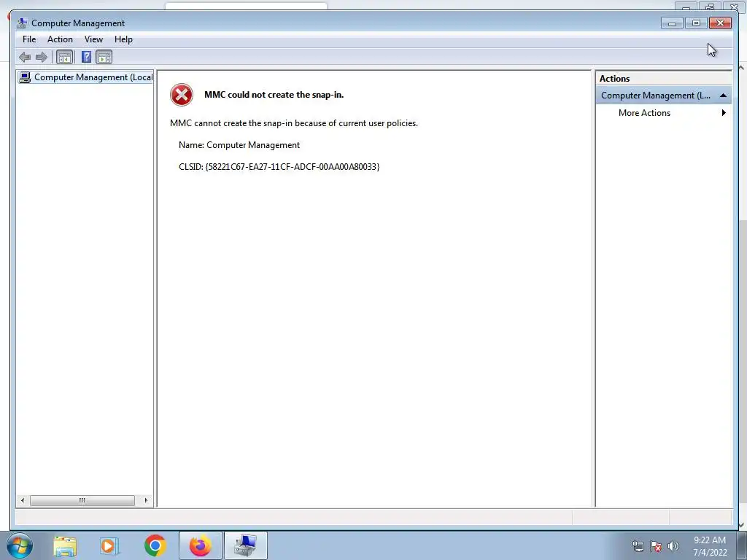Close the Computer Management window

tap(720, 23)
